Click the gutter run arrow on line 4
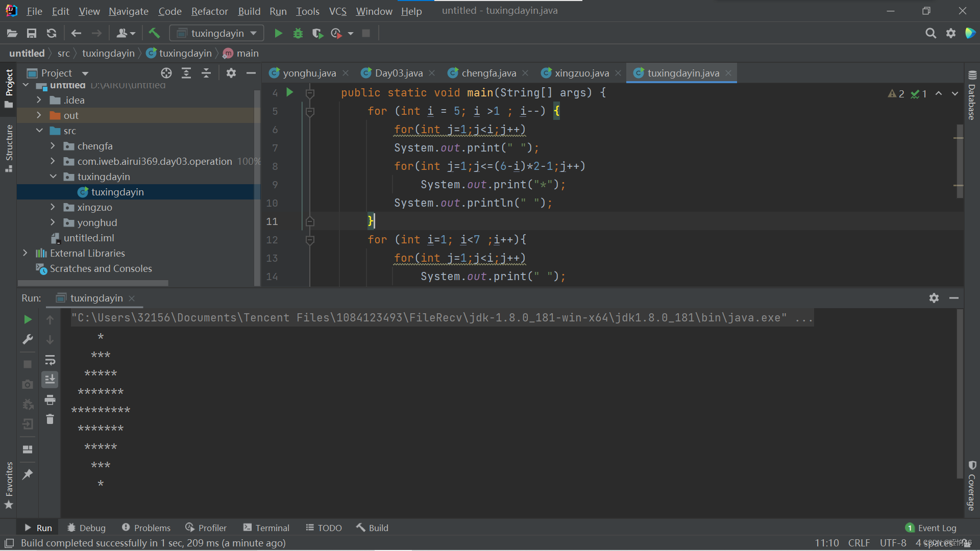The width and height of the screenshot is (980, 551). tap(289, 92)
